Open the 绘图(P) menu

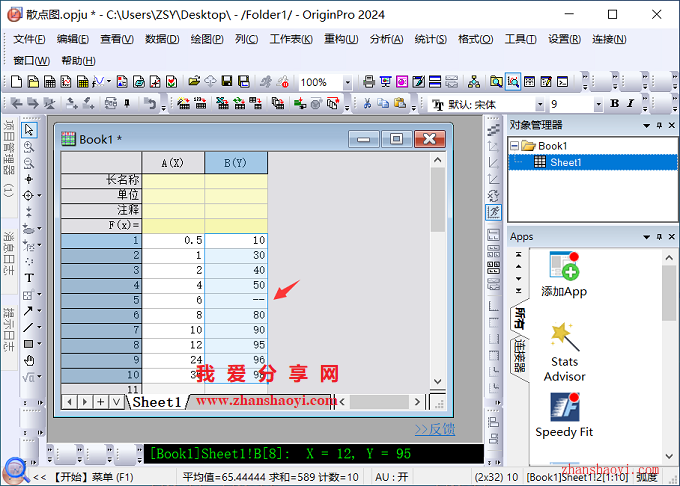click(x=207, y=39)
